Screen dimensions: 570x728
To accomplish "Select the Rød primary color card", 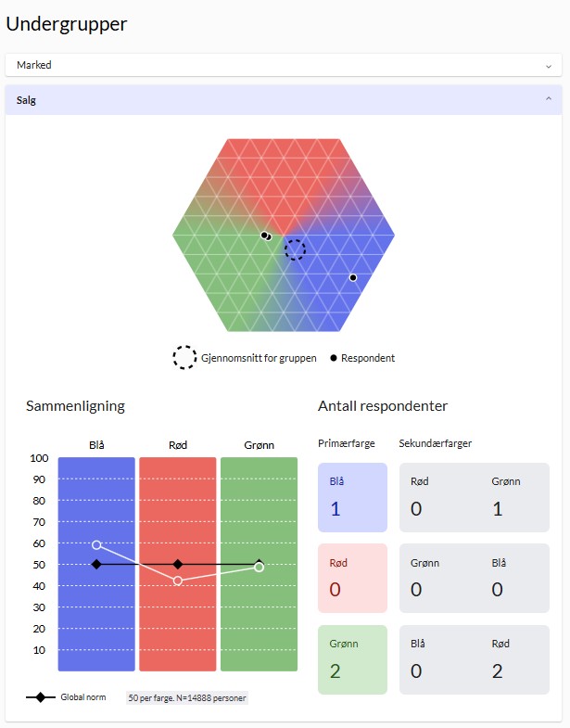I will (351, 578).
